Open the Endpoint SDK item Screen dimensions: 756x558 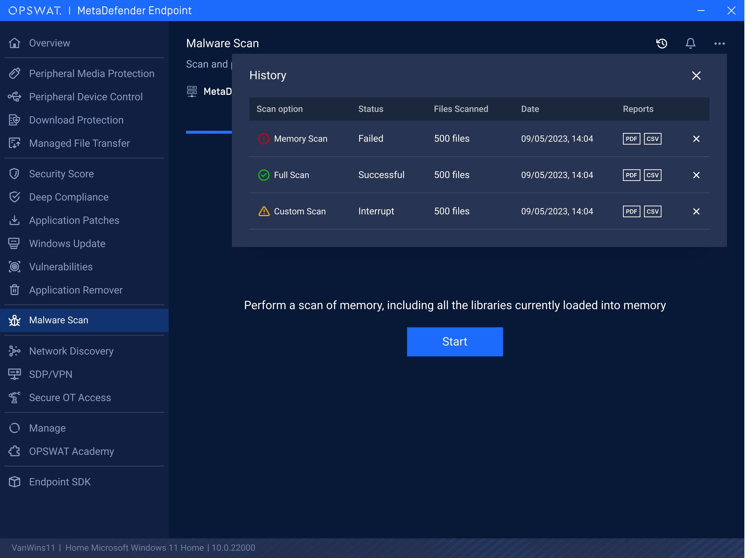(x=59, y=482)
